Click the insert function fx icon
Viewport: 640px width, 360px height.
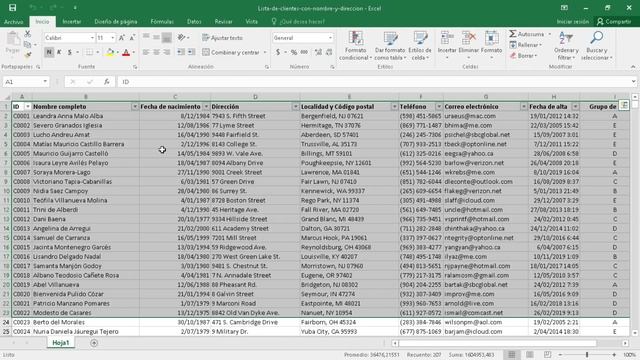coord(107,82)
